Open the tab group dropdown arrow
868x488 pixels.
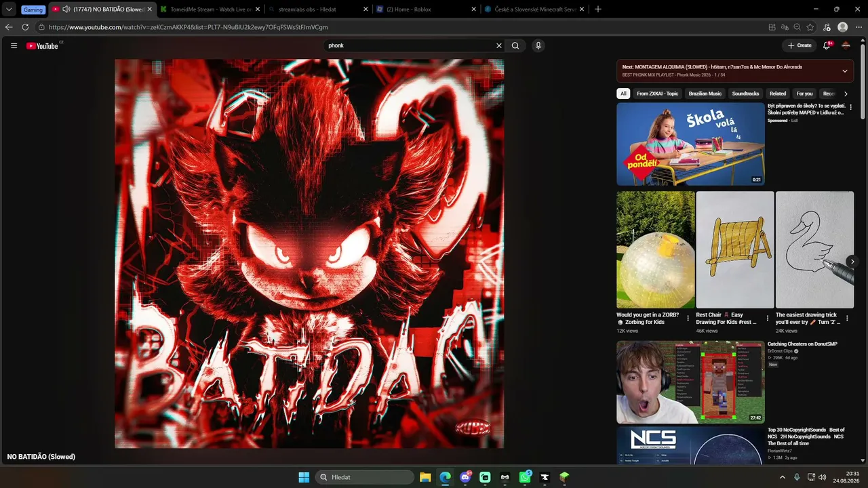click(x=9, y=9)
